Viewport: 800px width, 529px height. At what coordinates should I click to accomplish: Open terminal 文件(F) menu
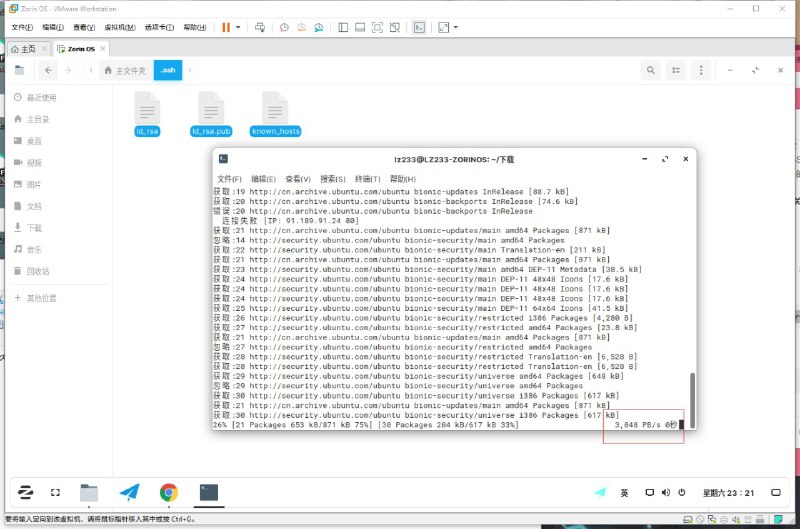[229, 179]
